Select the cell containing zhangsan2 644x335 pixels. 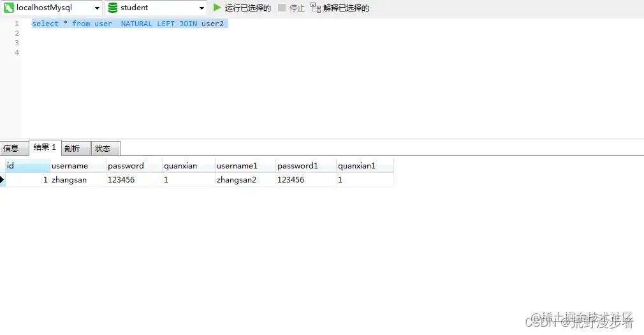tap(245, 180)
